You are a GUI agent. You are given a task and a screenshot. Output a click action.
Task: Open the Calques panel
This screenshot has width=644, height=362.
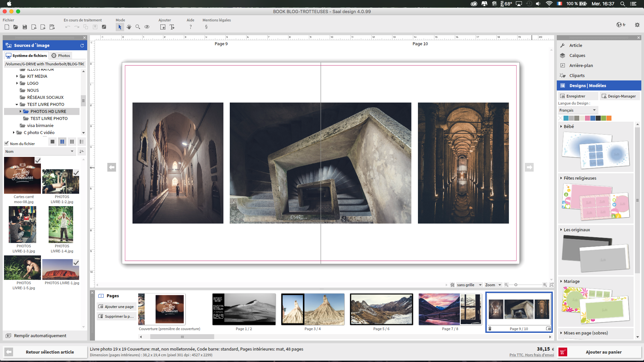coord(577,56)
